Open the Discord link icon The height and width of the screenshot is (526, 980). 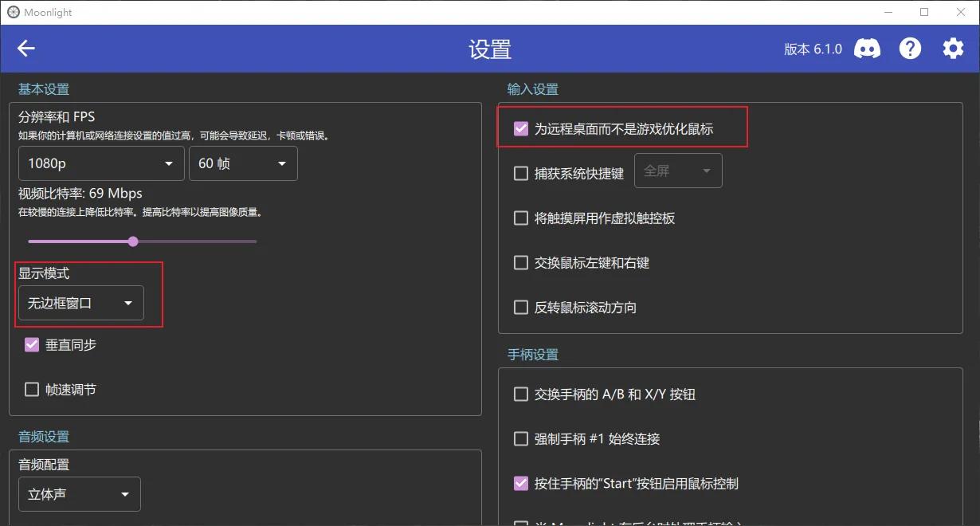[867, 49]
